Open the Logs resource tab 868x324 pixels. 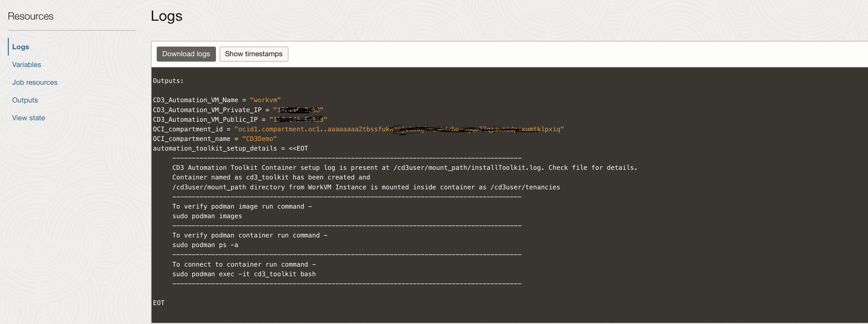(x=20, y=47)
